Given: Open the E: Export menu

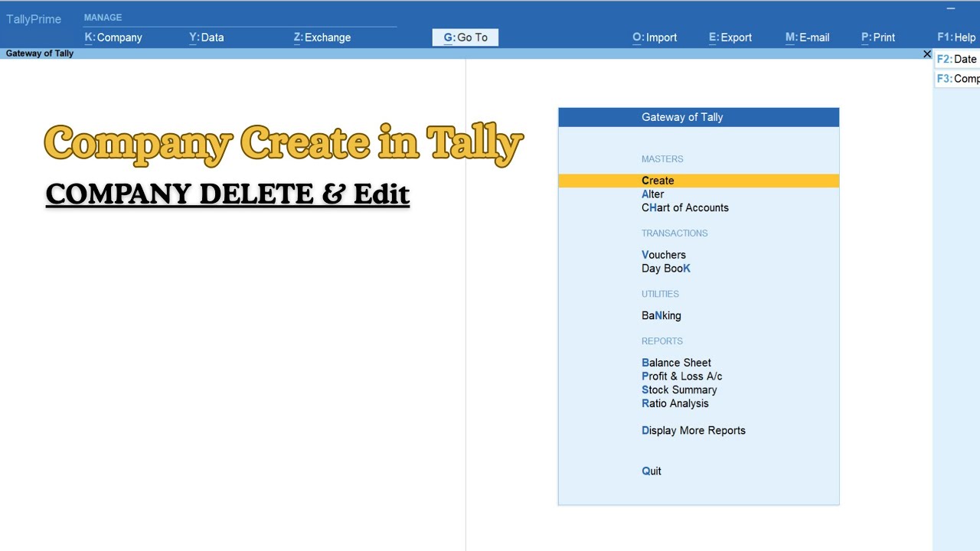Looking at the screenshot, I should click(x=730, y=37).
